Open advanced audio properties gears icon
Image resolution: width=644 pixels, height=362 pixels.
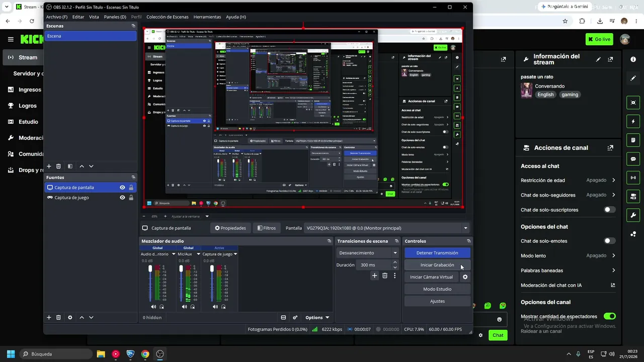click(x=295, y=317)
